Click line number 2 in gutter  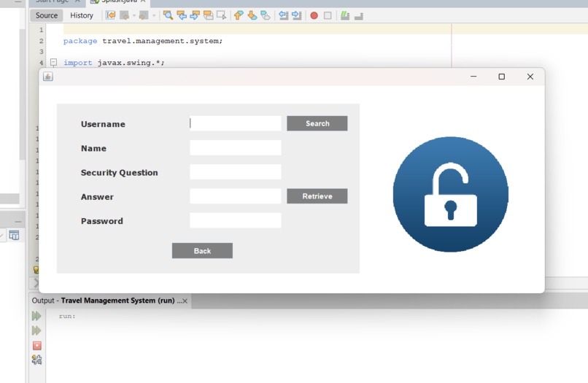42,41
